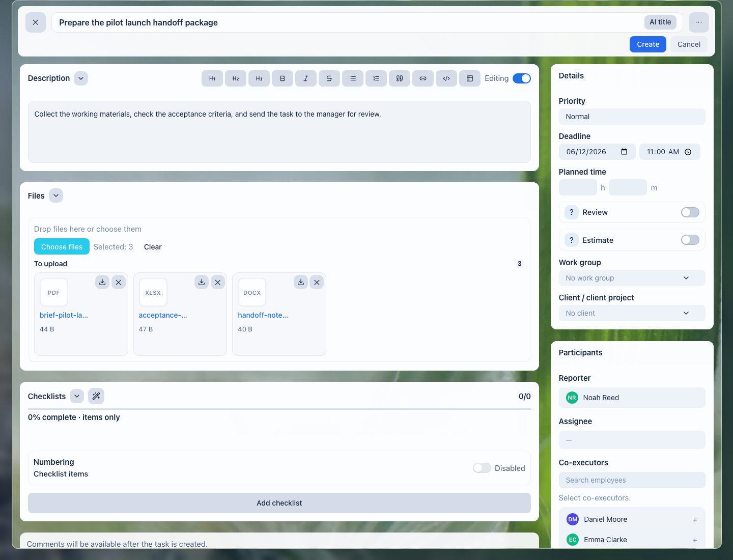Screen dimensions: 733x560
Task: Close the task creation dialog
Action: (36, 22)
